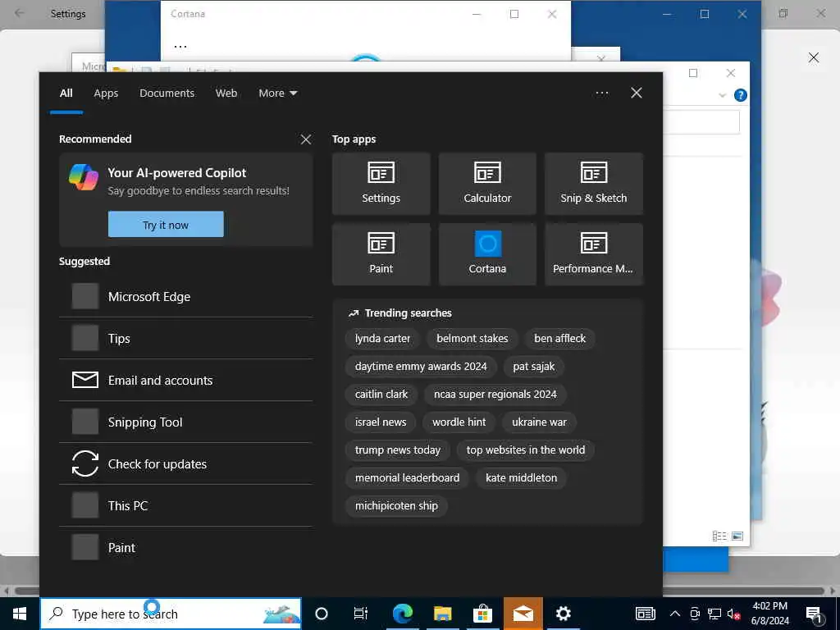Click the blue help icon in background window

(741, 95)
